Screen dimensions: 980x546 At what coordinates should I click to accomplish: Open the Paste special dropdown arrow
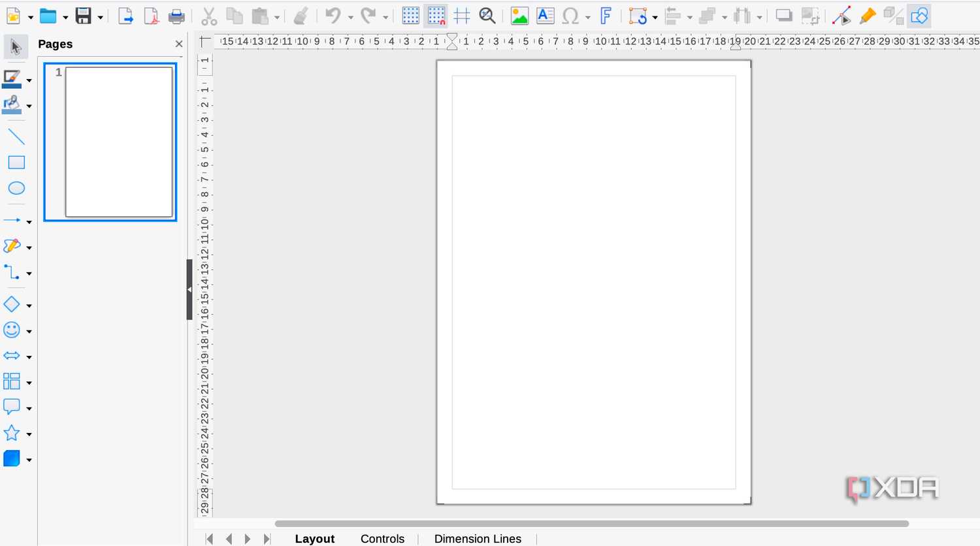(x=277, y=17)
